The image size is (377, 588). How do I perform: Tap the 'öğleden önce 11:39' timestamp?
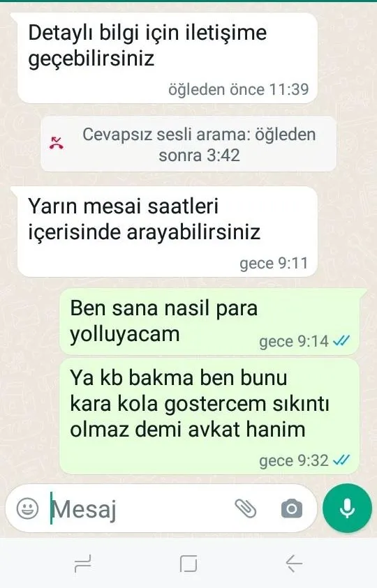point(239,89)
